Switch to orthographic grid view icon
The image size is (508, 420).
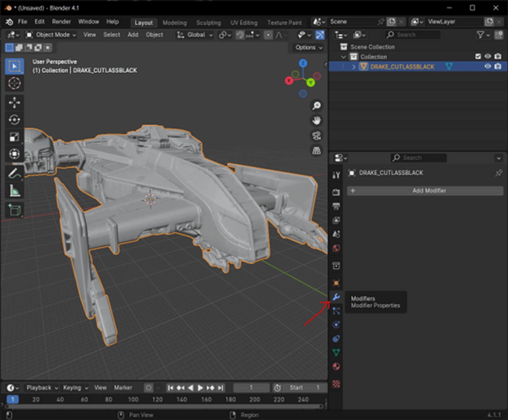[x=316, y=151]
